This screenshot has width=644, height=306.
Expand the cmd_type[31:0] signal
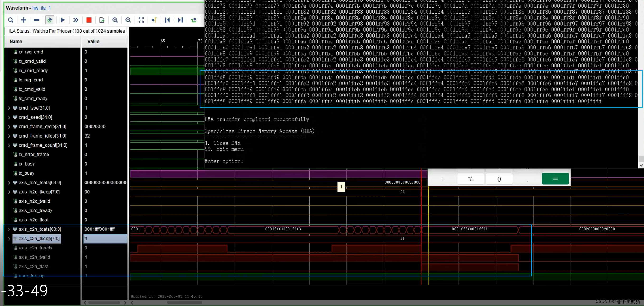point(9,108)
